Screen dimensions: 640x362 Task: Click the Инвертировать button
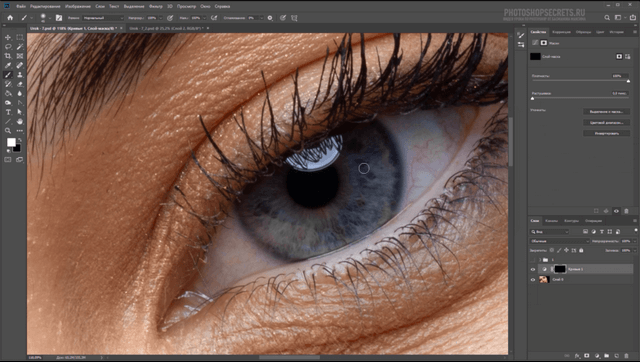click(606, 133)
